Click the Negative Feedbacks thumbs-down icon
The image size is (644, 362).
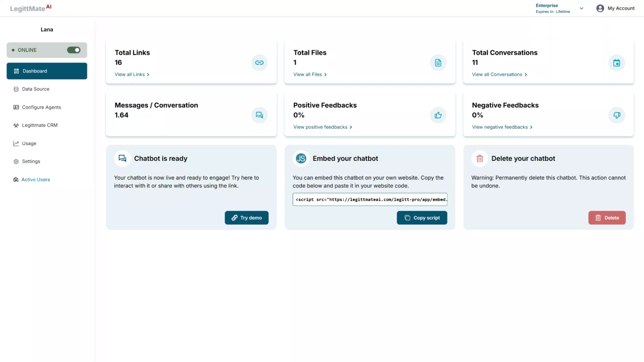[616, 115]
